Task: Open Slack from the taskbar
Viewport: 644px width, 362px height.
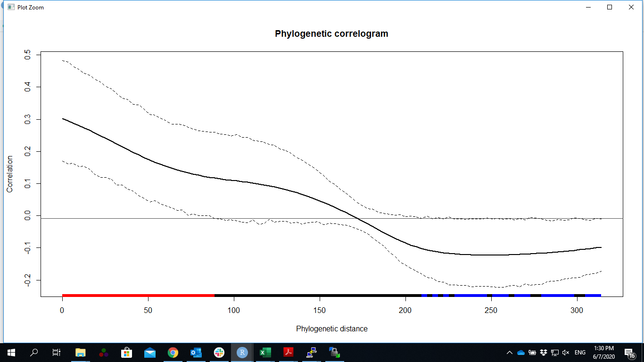Action: pos(219,353)
